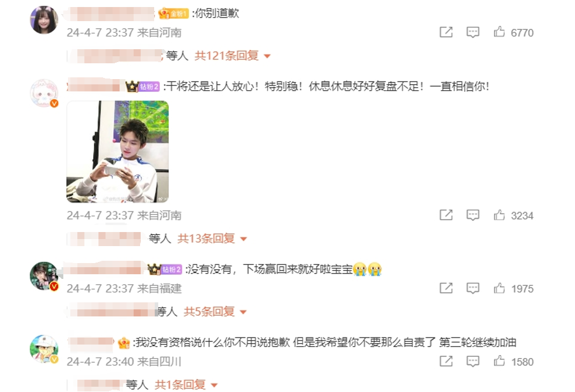Share the comment from 四川

(x=446, y=361)
